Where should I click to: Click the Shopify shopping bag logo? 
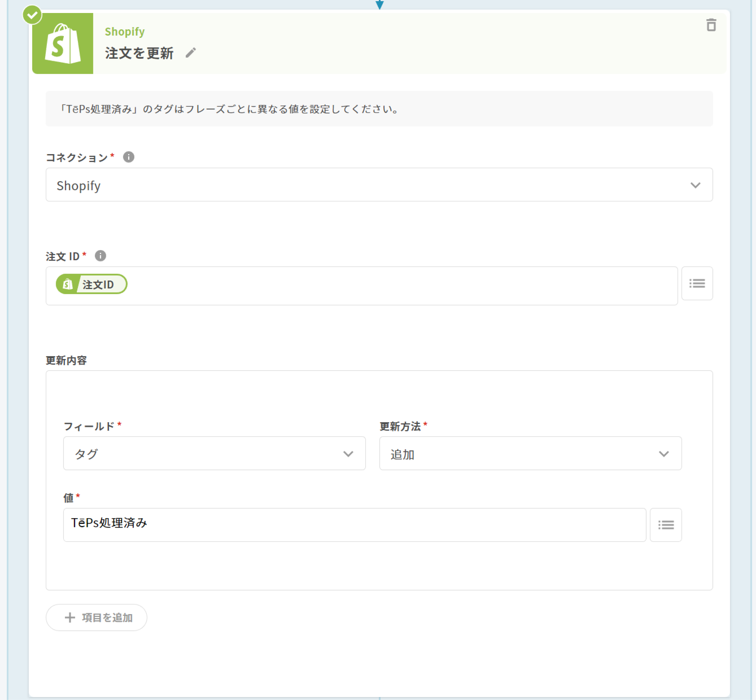[63, 44]
